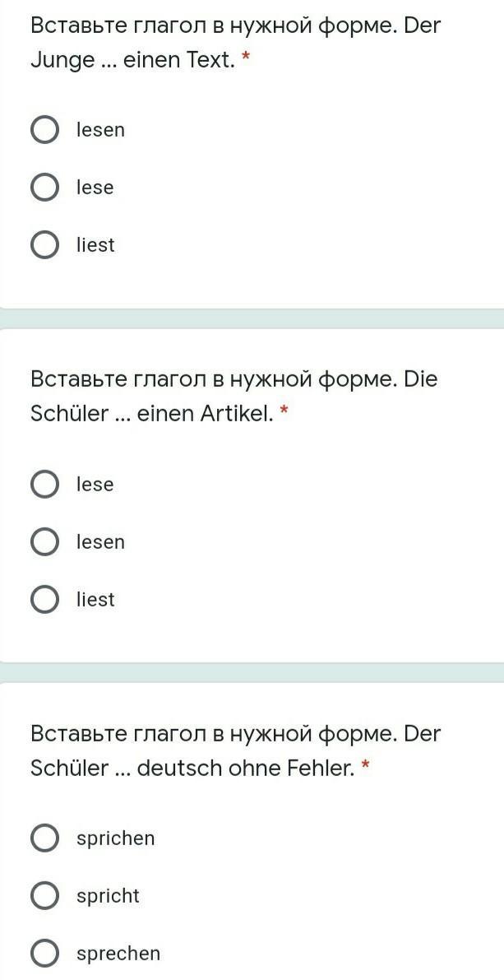Pick the 'lesen' radio button for Die Schüler question

pos(44,542)
